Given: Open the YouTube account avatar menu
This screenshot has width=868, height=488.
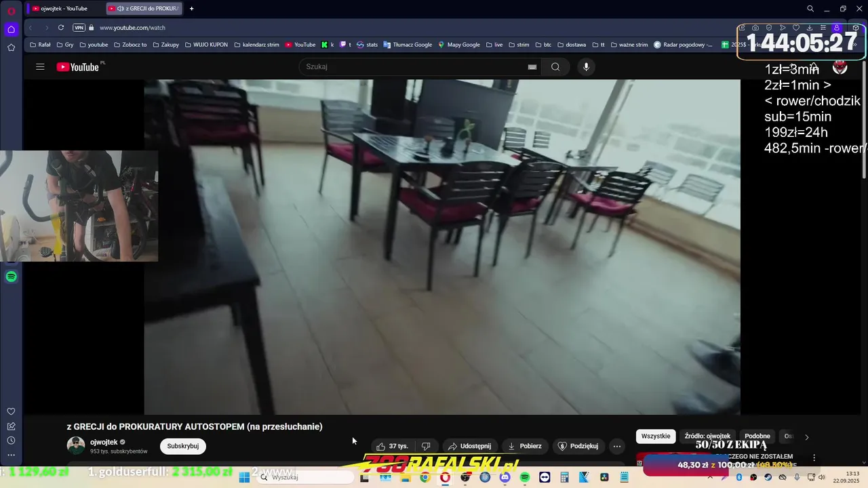Looking at the screenshot, I should coord(840,67).
